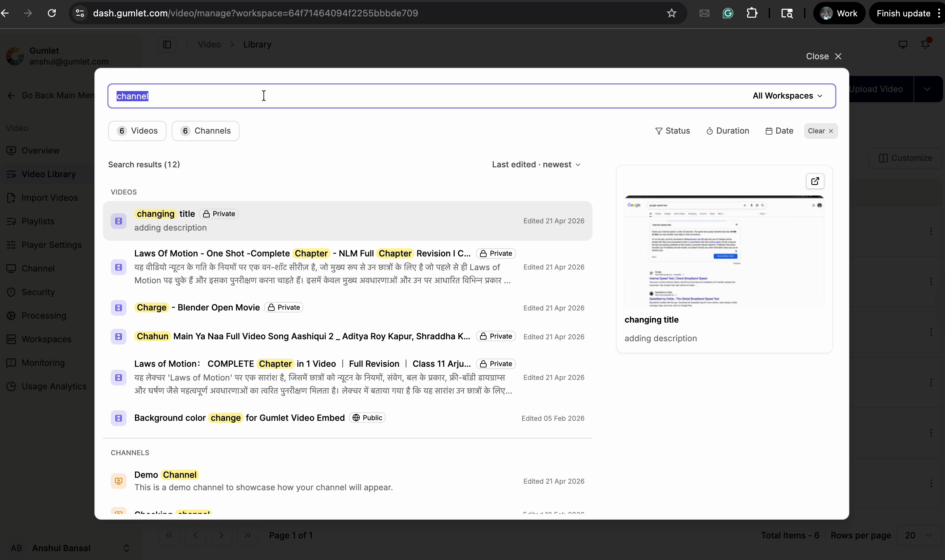Click the Demo Channel icon
Screen dimensions: 945x560
point(119,481)
